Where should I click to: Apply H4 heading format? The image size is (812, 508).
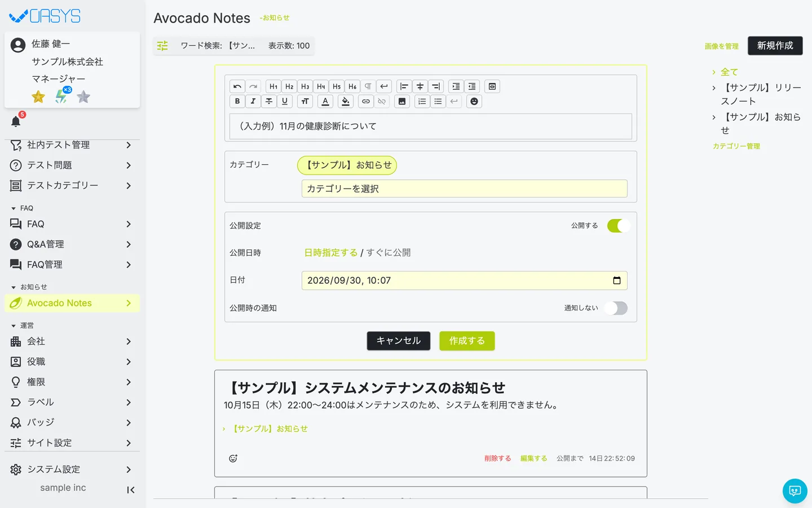321,86
